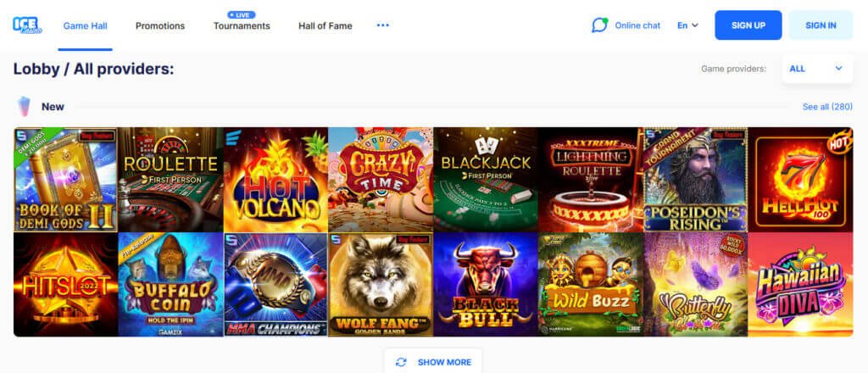Select the Black Bull slot tile
Image resolution: width=868 pixels, height=373 pixels.
486,285
